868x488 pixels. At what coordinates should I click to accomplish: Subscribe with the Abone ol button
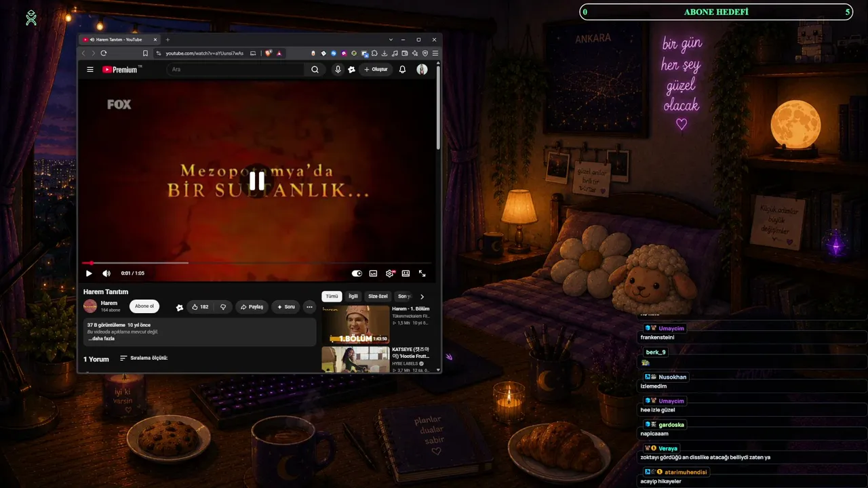[144, 306]
